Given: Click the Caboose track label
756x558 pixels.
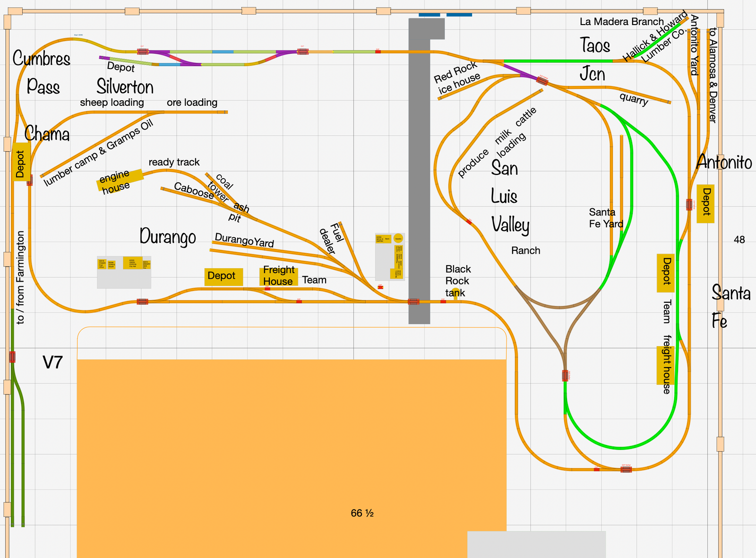Looking at the screenshot, I should click(x=194, y=190).
